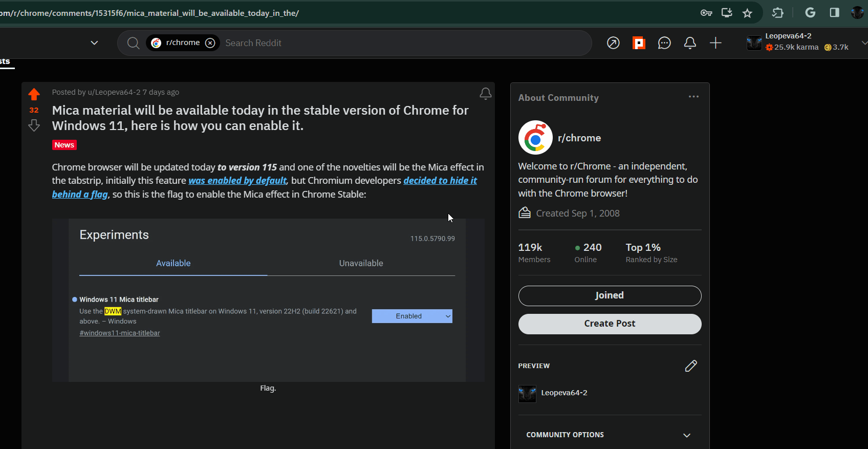Toggle the Chrome side panel

click(x=834, y=13)
